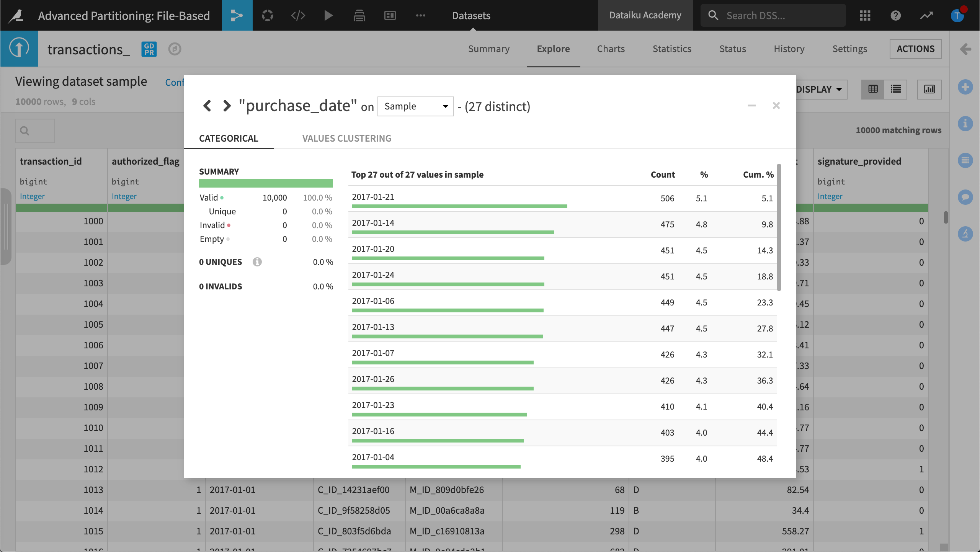Open the Status tab
The width and height of the screenshot is (980, 552).
click(733, 49)
